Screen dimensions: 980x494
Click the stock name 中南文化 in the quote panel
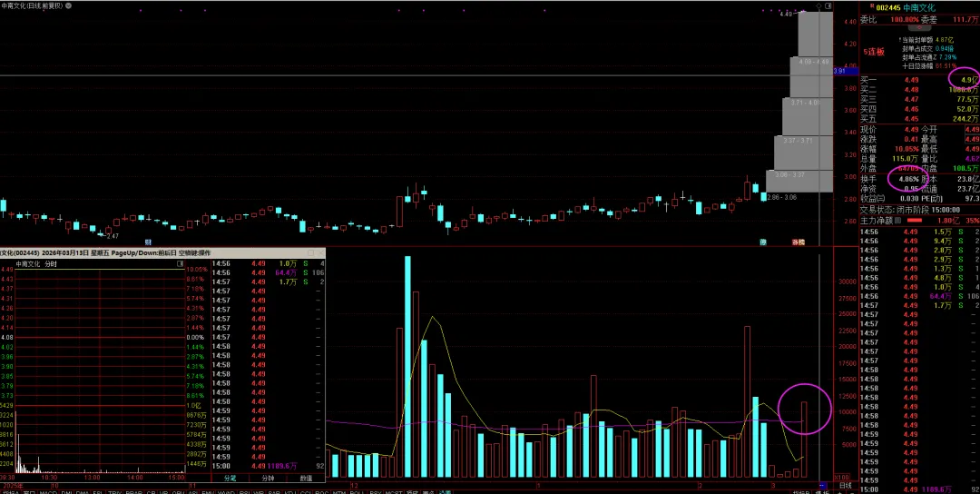pyautogui.click(x=919, y=7)
